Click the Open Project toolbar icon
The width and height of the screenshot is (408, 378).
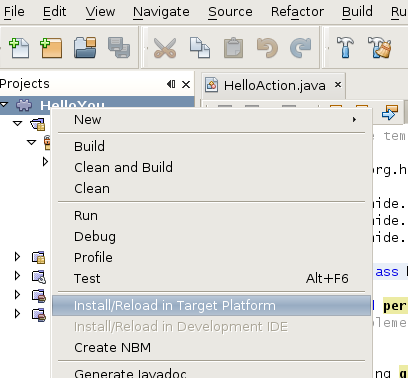(x=85, y=48)
